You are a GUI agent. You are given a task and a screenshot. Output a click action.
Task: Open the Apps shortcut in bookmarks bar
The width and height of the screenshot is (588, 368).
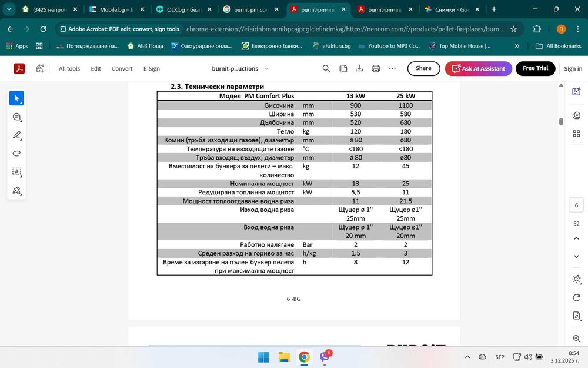click(x=17, y=46)
